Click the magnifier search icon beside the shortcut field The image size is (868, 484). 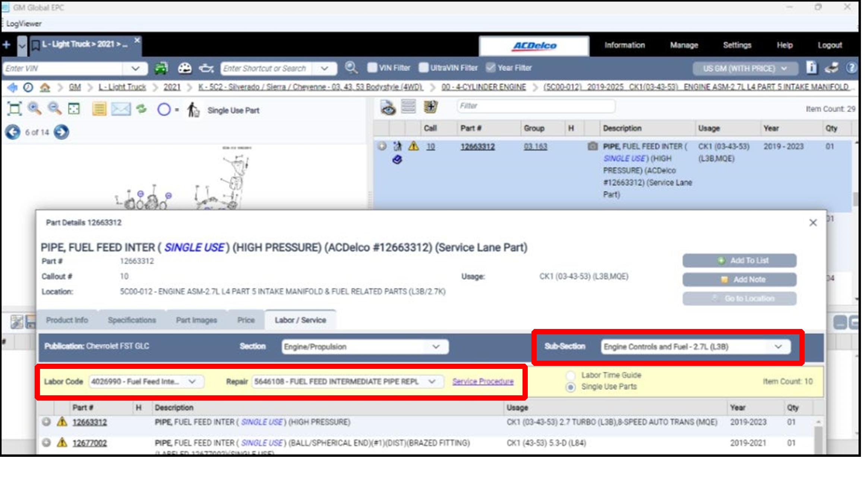click(351, 68)
